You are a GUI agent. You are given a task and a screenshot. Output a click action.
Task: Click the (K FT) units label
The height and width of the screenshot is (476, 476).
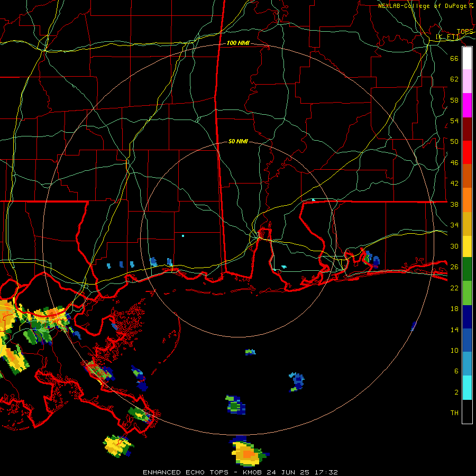(448, 37)
